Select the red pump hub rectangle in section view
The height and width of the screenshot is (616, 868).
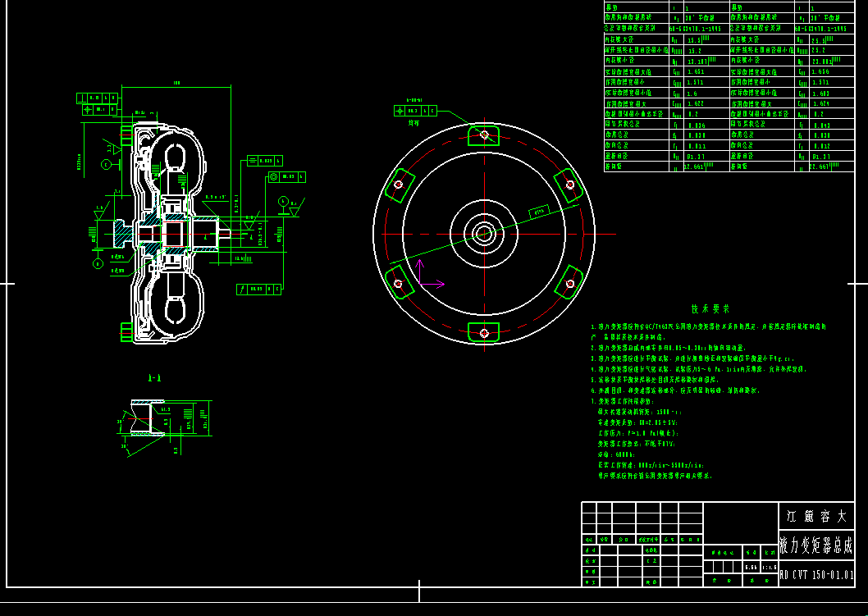point(173,234)
